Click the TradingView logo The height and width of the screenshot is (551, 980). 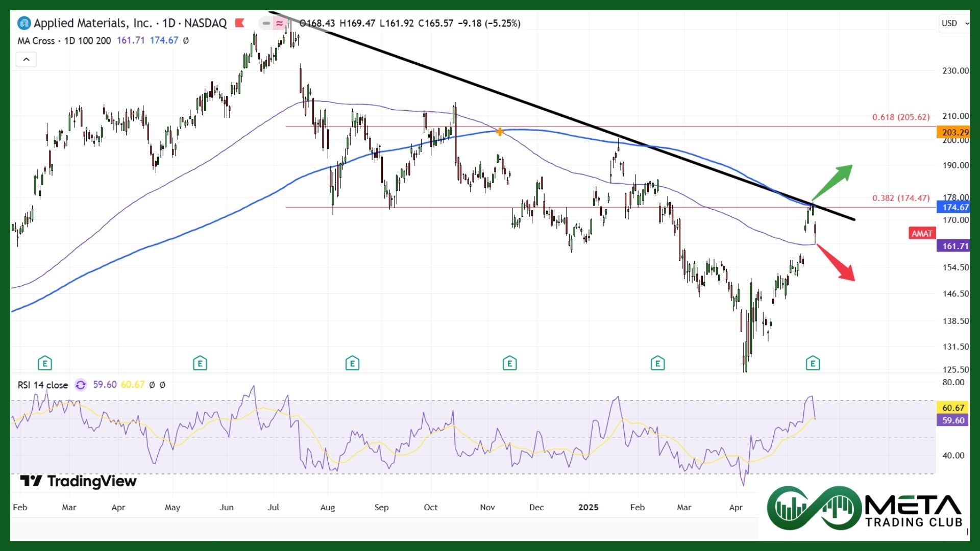click(x=79, y=481)
